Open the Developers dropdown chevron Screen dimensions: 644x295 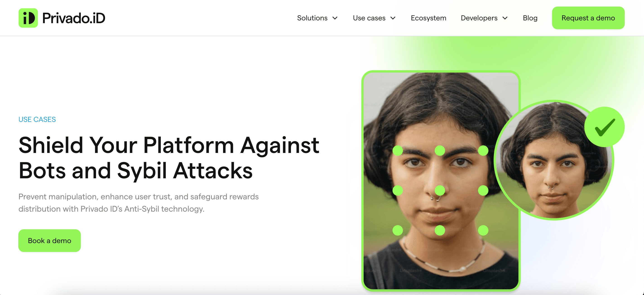[505, 18]
